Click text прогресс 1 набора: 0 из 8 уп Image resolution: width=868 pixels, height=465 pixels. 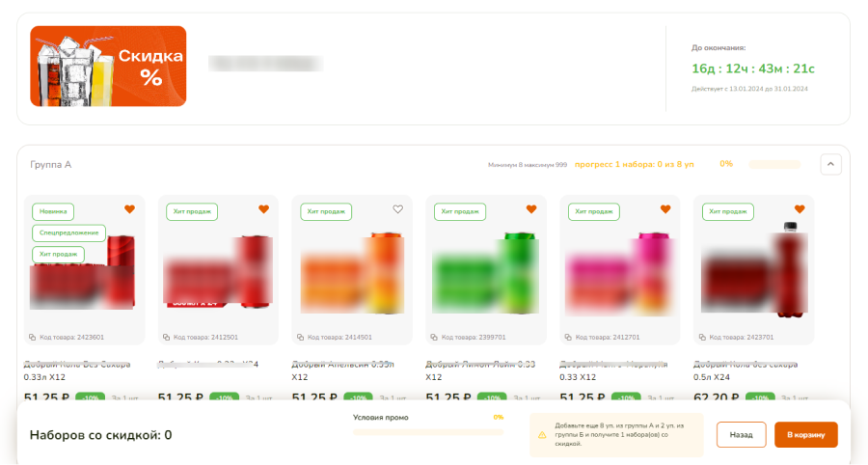(x=635, y=164)
